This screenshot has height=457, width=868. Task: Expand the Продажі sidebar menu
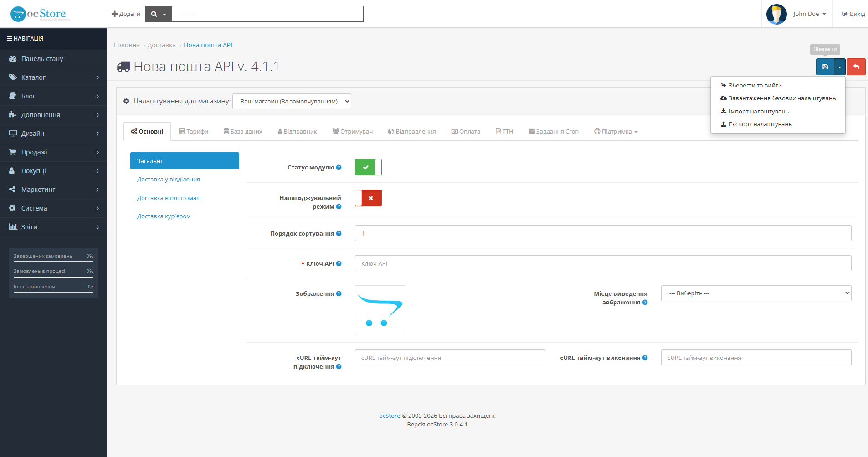(x=53, y=152)
